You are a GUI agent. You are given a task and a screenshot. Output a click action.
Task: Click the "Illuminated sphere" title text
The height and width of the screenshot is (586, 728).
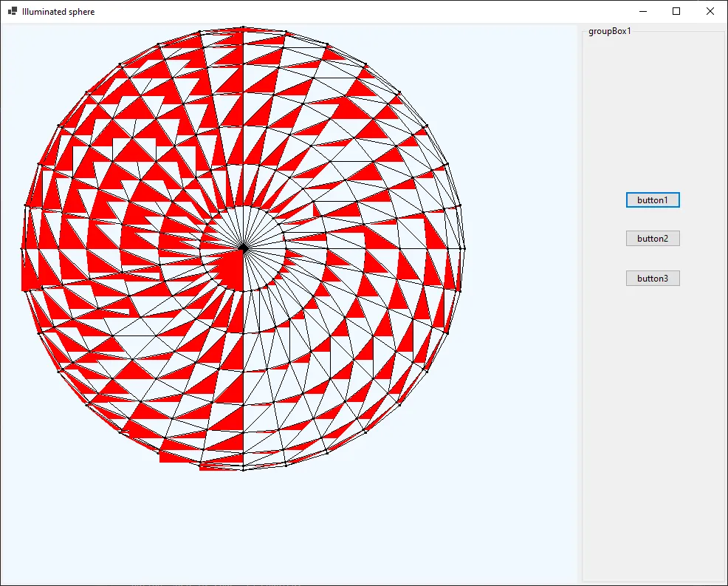[x=58, y=12]
